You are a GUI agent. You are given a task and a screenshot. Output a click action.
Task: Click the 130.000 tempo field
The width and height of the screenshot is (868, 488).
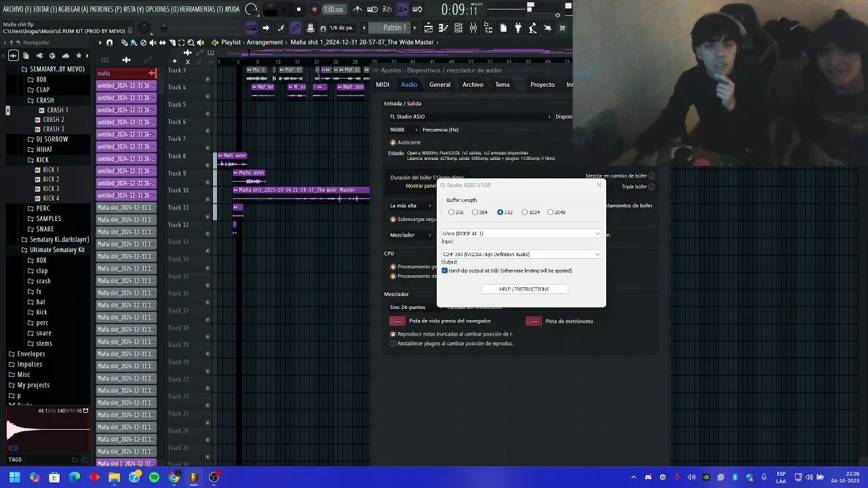[333, 9]
